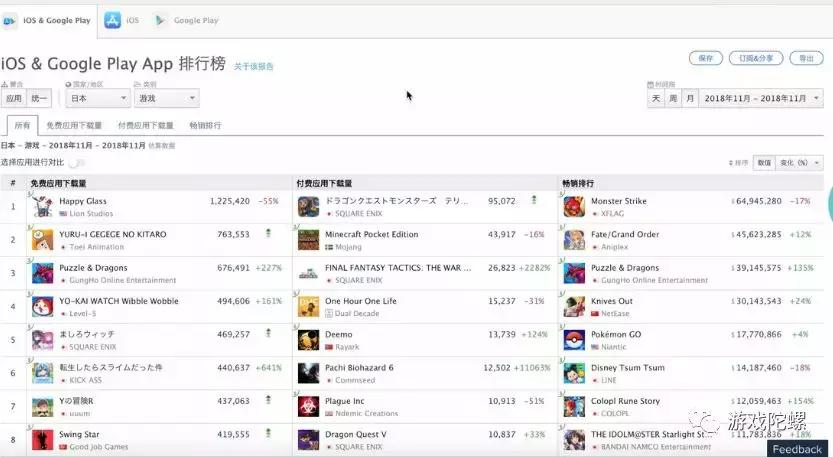Toggle the 选择应用进行对比 compare switch

click(x=76, y=163)
